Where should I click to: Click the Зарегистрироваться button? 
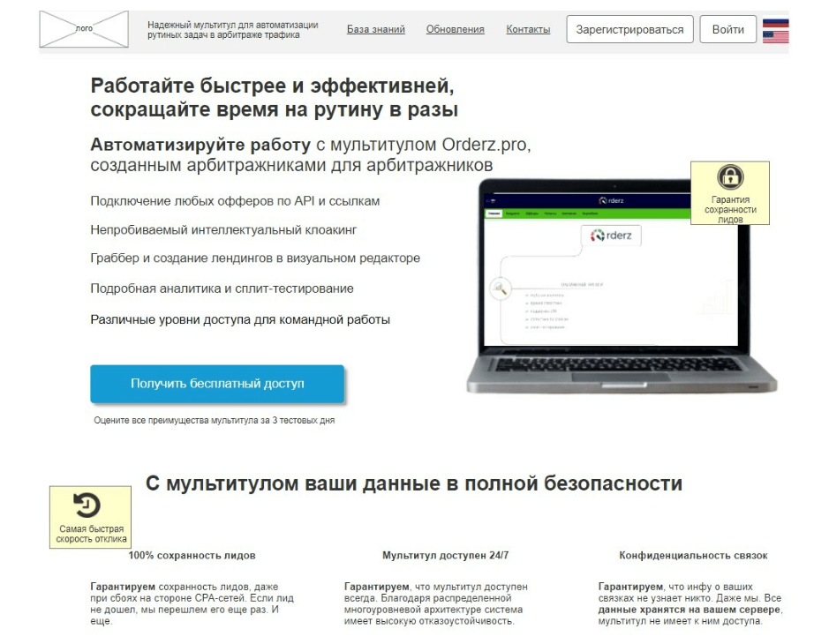pyautogui.click(x=629, y=30)
